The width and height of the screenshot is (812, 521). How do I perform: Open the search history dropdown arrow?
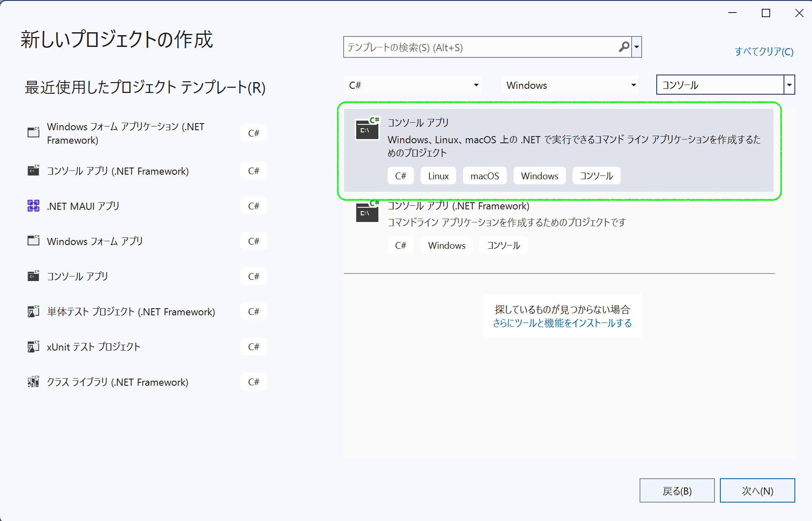coord(637,47)
